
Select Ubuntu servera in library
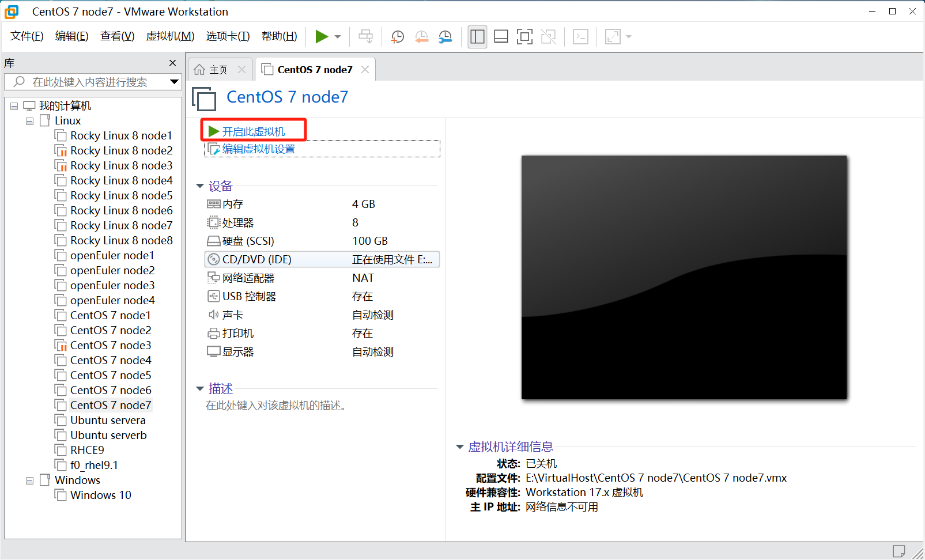[x=108, y=421]
